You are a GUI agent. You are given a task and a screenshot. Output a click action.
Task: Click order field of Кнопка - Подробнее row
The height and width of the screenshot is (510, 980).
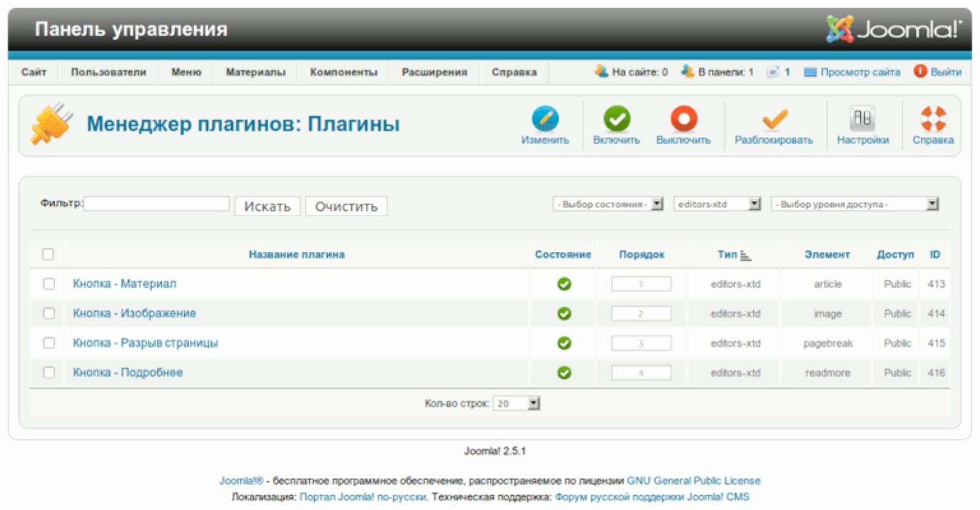[641, 372]
